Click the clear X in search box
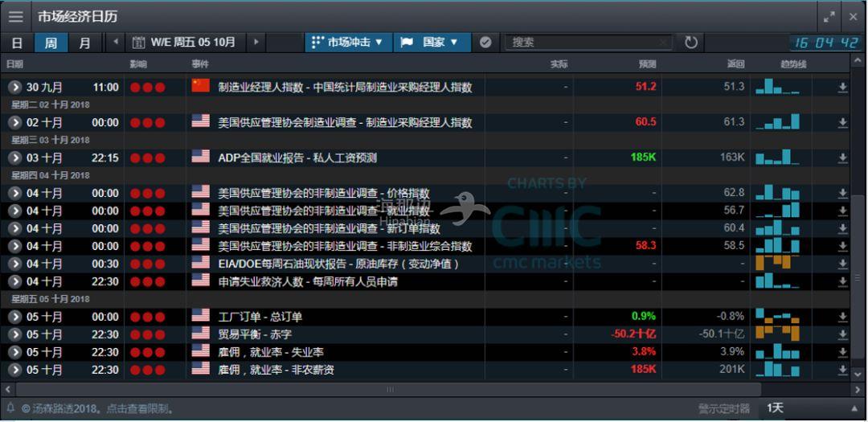The width and height of the screenshot is (868, 422). pos(664,43)
